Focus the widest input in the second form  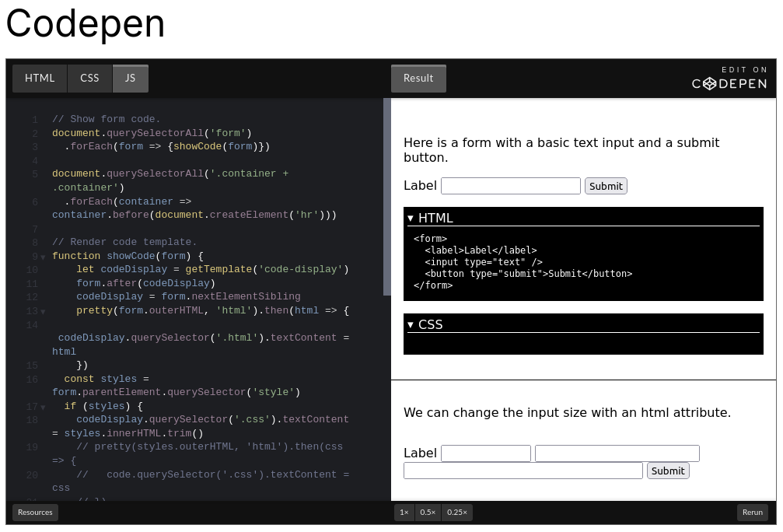(x=523, y=471)
